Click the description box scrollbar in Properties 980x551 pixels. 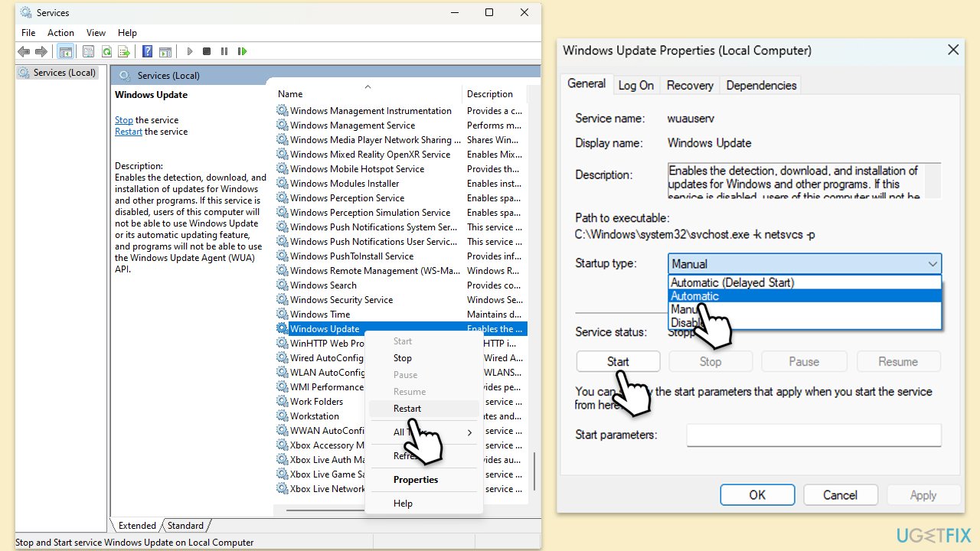933,181
